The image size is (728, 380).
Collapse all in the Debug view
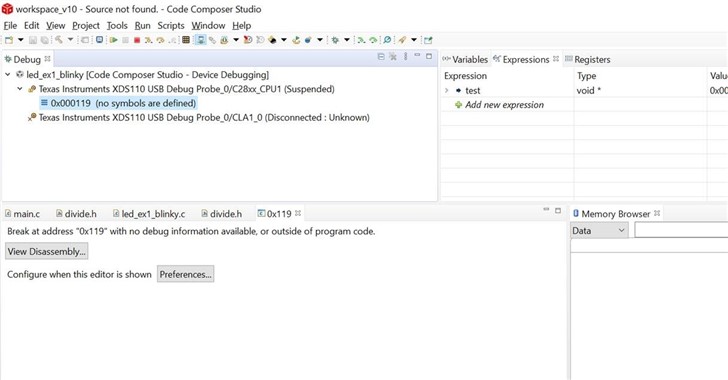point(381,57)
